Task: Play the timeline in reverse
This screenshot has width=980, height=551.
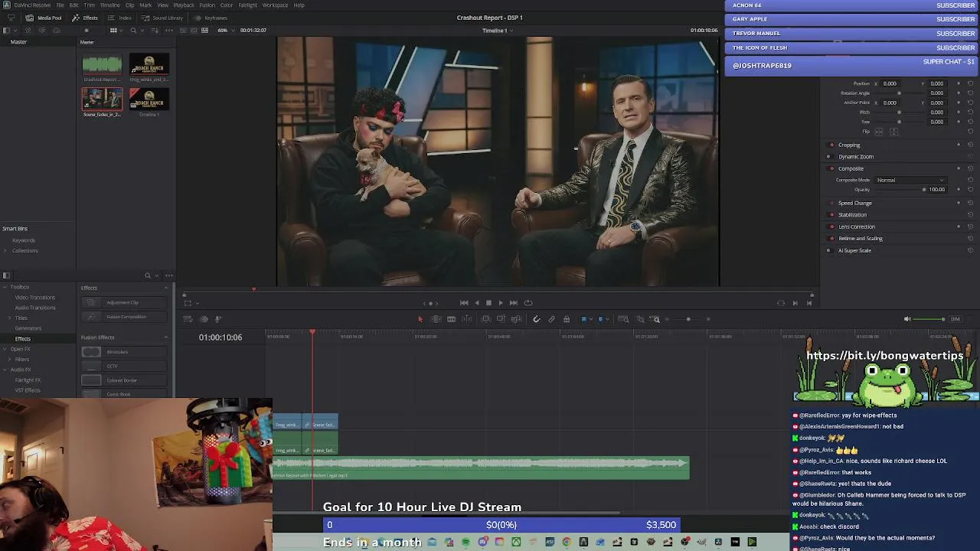Action: pos(476,303)
